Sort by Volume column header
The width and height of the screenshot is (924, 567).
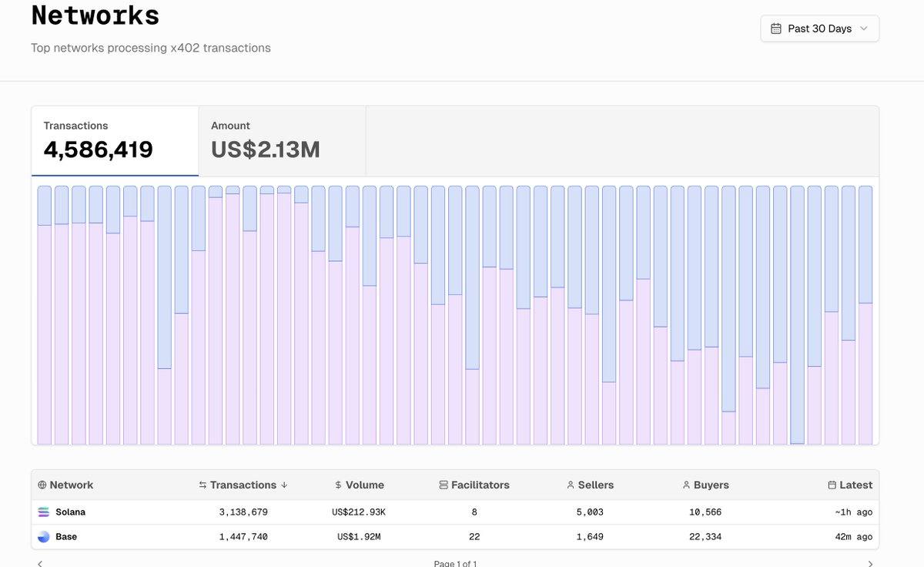(360, 485)
